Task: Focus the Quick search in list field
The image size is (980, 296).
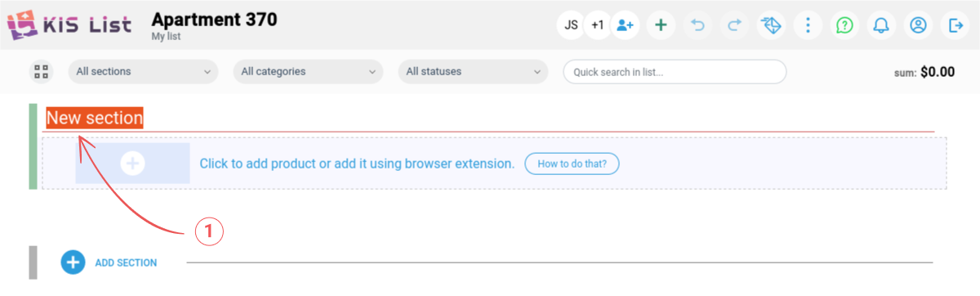Action: [x=675, y=72]
